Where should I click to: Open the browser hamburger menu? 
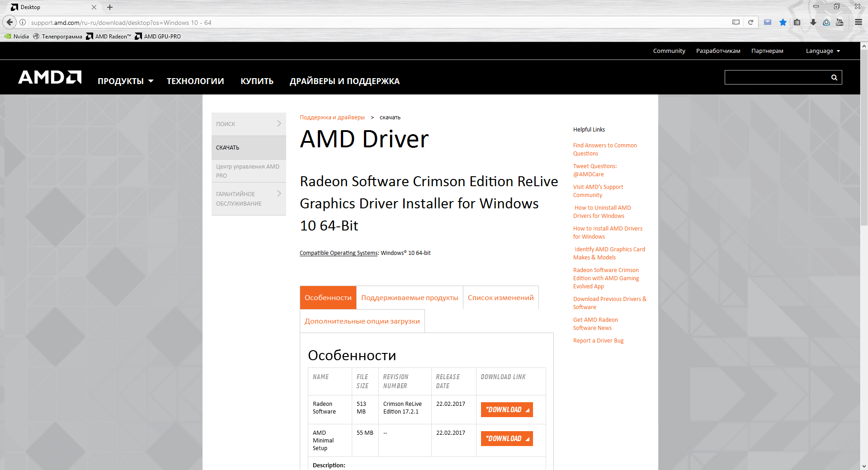tap(858, 22)
